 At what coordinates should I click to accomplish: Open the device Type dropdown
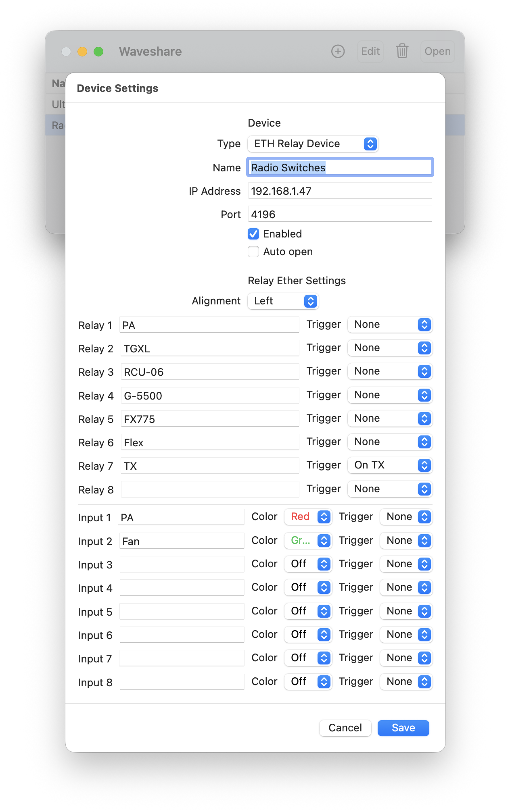313,144
